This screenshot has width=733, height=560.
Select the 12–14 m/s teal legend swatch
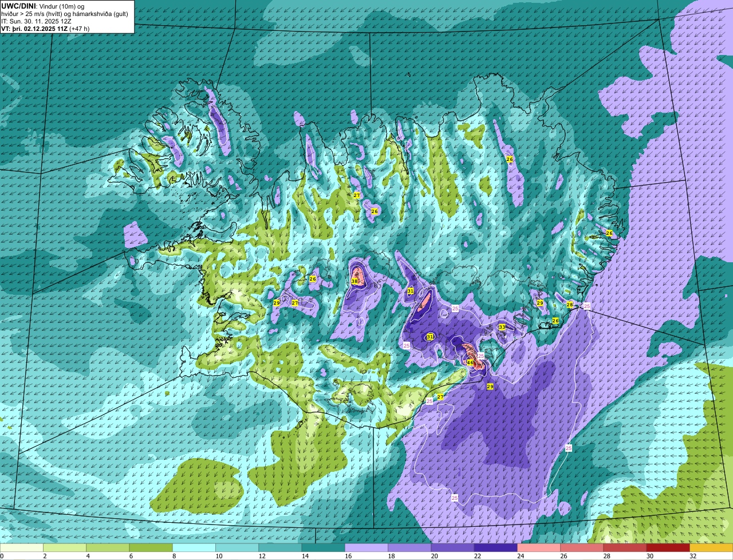click(280, 547)
